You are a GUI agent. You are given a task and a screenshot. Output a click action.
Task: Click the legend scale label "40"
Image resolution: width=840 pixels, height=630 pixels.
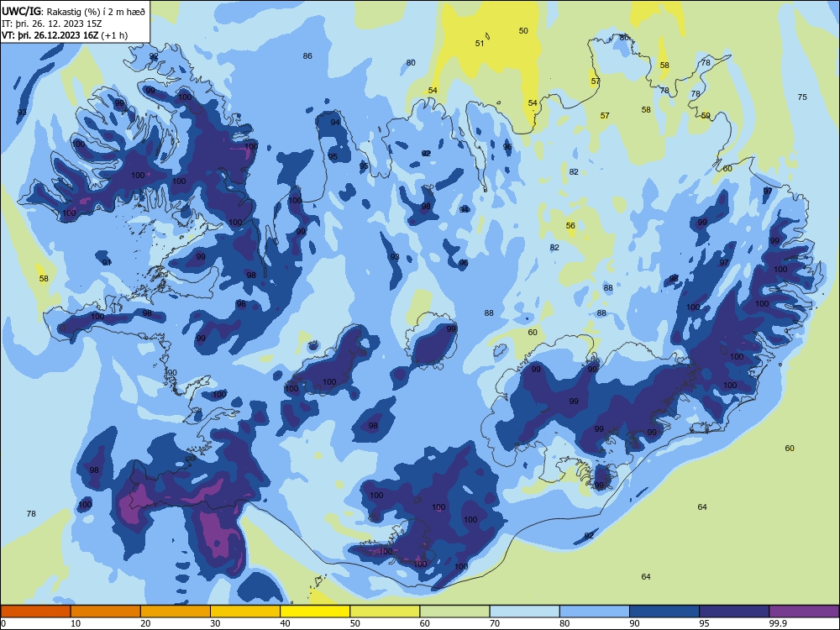(285, 623)
